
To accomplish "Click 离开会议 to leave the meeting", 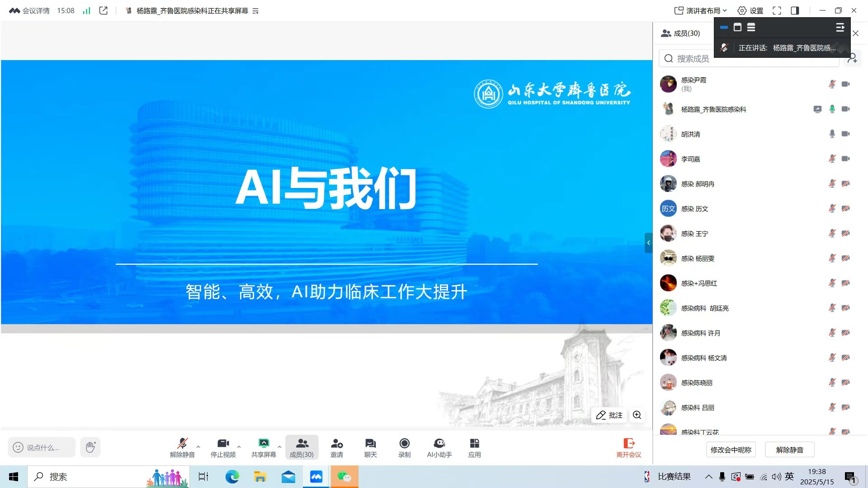I will tap(628, 447).
